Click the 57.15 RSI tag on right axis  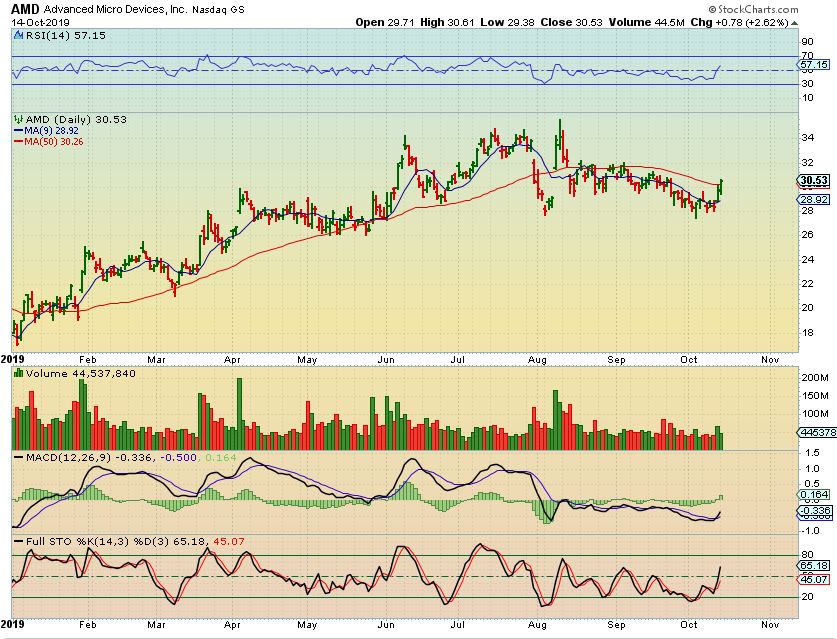(815, 65)
